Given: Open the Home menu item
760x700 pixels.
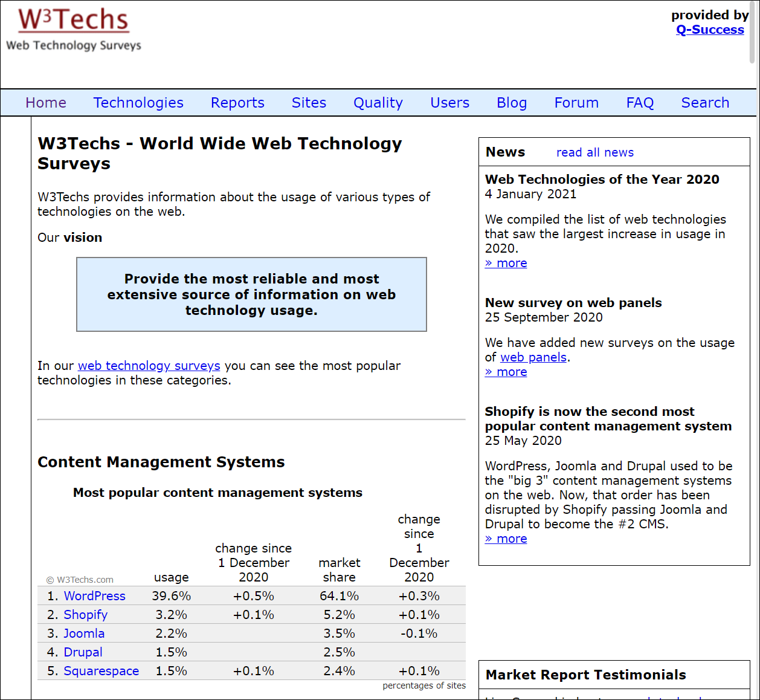Looking at the screenshot, I should pyautogui.click(x=46, y=103).
